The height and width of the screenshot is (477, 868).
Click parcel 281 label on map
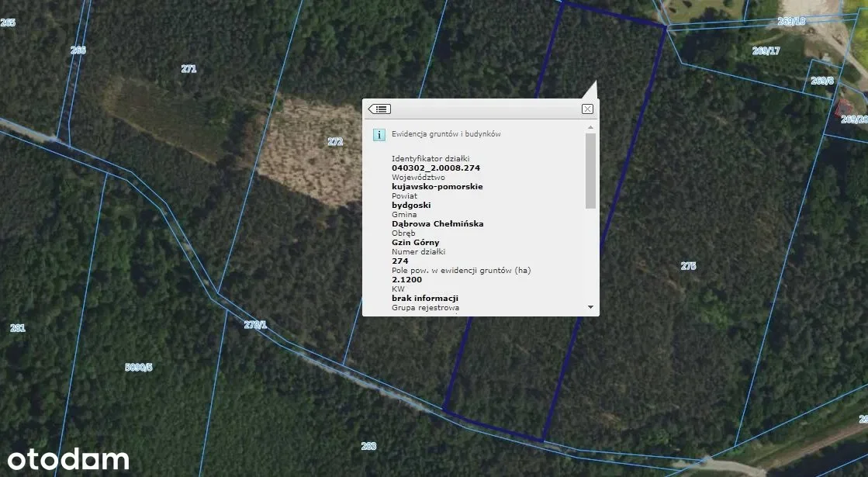pos(17,328)
